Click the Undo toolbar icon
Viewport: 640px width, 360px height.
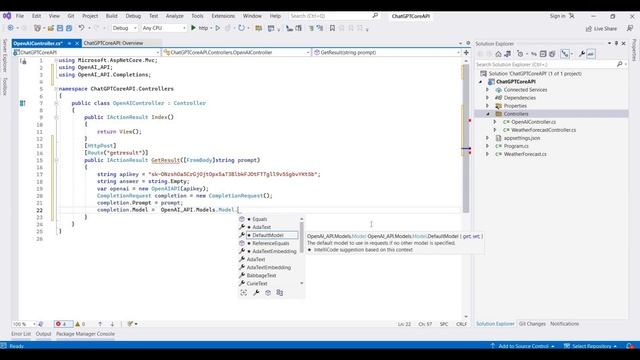click(x=81, y=28)
